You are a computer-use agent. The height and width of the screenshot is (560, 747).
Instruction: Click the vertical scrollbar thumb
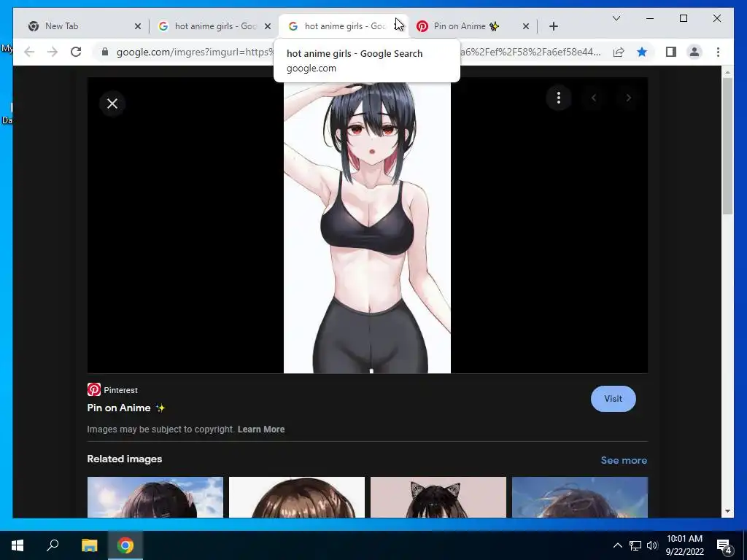727,146
